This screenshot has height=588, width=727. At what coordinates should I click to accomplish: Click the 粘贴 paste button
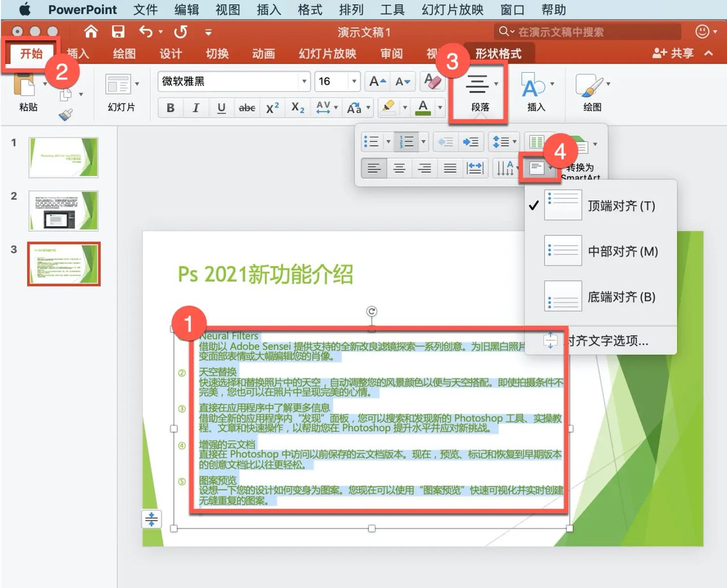coord(28,94)
